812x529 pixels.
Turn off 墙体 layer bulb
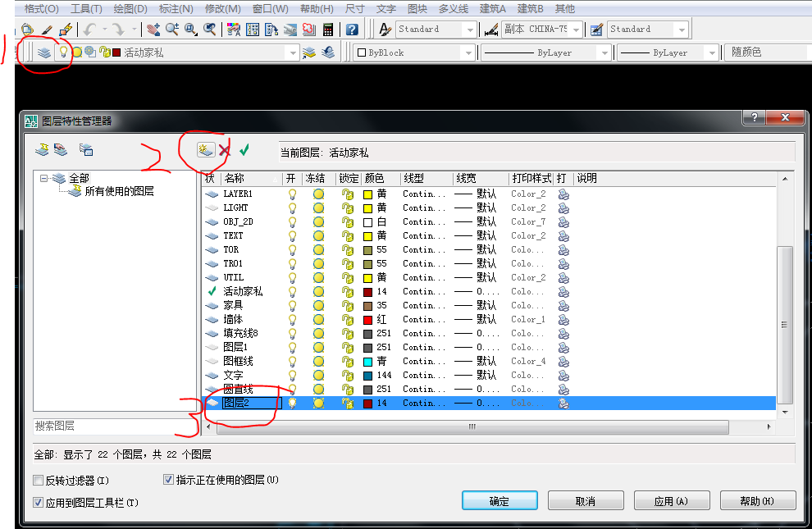pos(293,320)
